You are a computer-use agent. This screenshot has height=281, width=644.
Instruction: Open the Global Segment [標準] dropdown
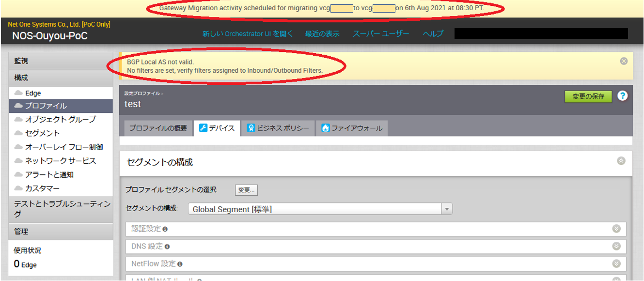[320, 209]
